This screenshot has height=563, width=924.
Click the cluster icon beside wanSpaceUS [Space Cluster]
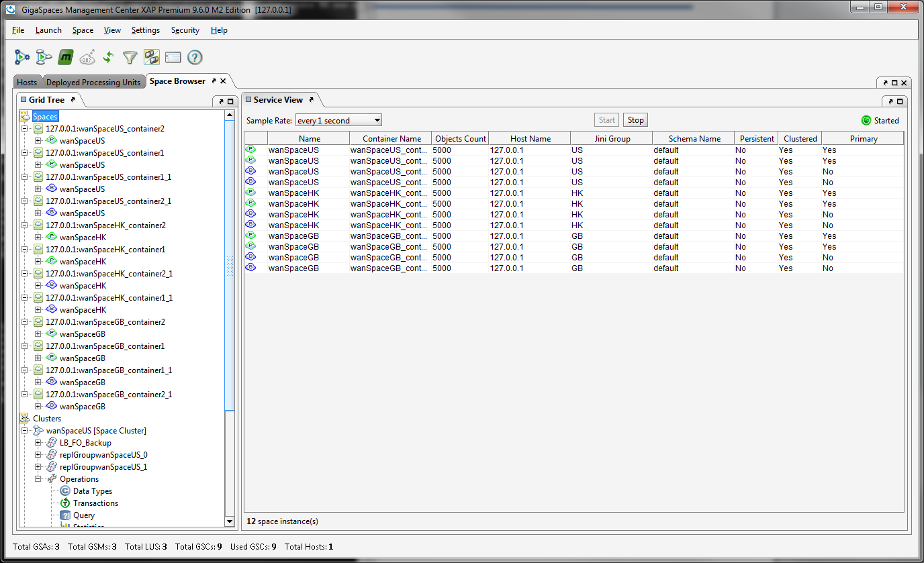38,431
